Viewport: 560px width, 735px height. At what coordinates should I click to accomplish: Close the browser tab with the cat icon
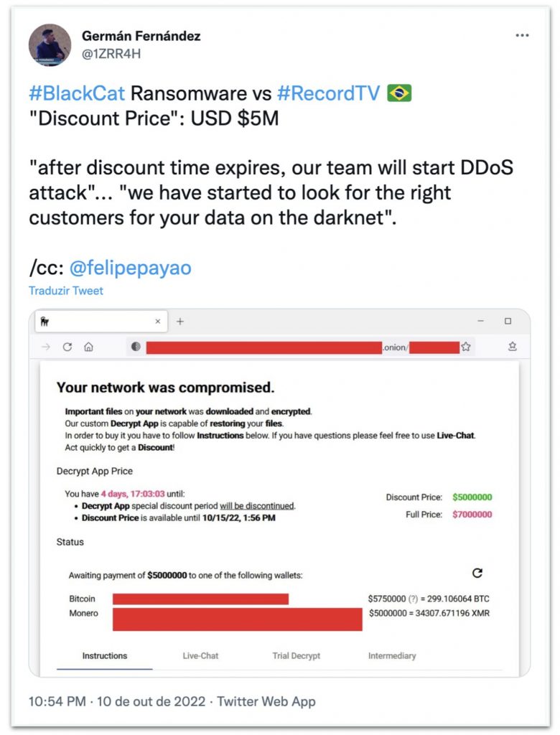pos(158,322)
